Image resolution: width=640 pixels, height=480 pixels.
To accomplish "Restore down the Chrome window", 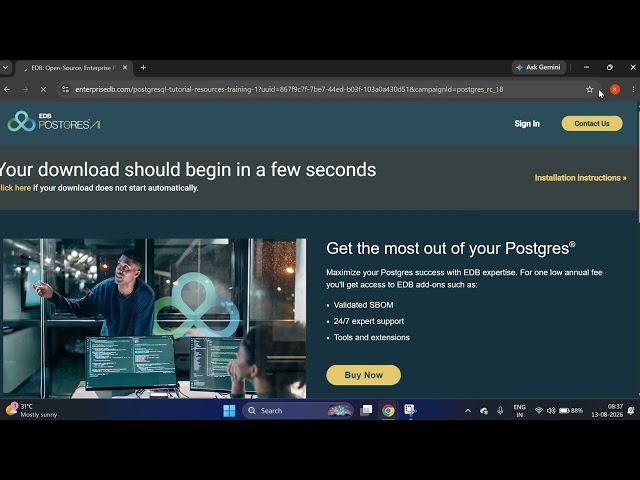I will 610,67.
